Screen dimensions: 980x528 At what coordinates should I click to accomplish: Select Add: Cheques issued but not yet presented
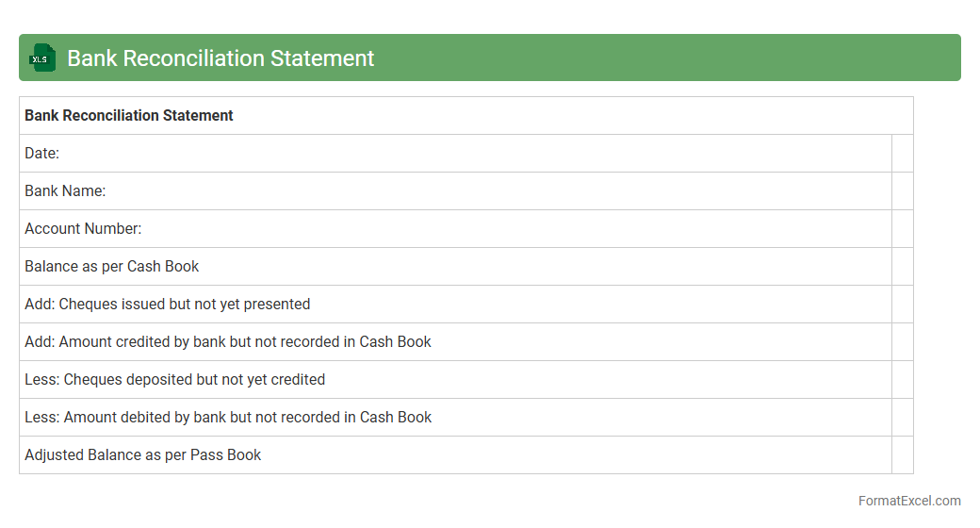168,305
